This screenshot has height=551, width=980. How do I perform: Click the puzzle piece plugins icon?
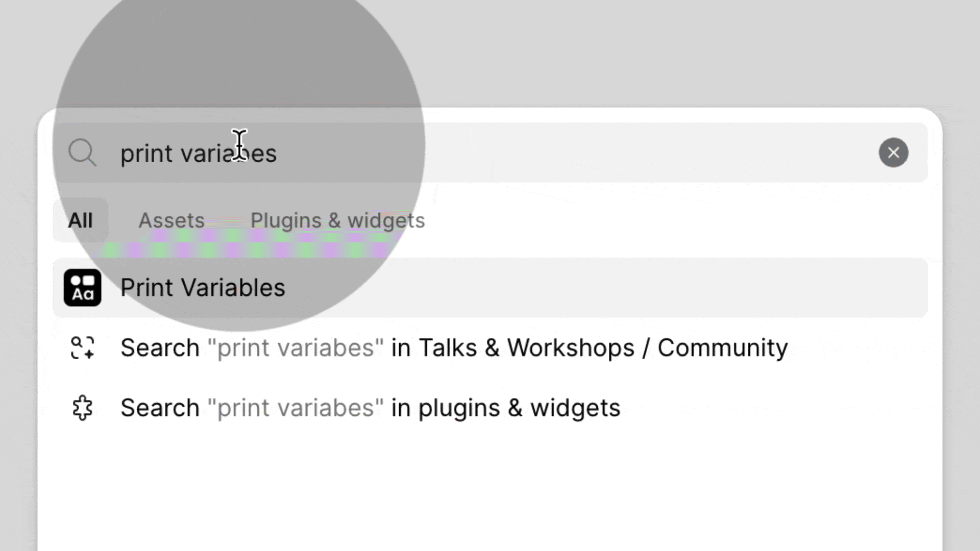click(82, 408)
